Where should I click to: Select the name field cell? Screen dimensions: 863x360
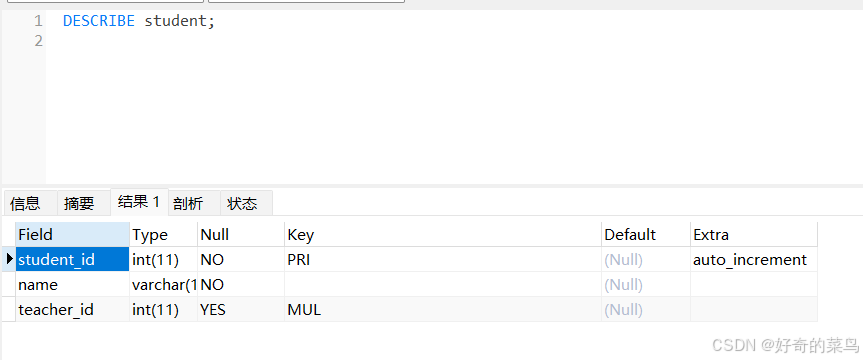click(x=73, y=285)
